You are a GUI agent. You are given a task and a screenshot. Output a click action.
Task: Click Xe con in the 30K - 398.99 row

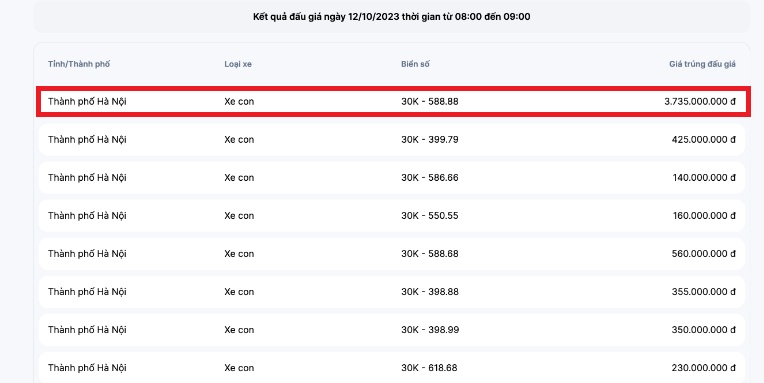point(239,330)
